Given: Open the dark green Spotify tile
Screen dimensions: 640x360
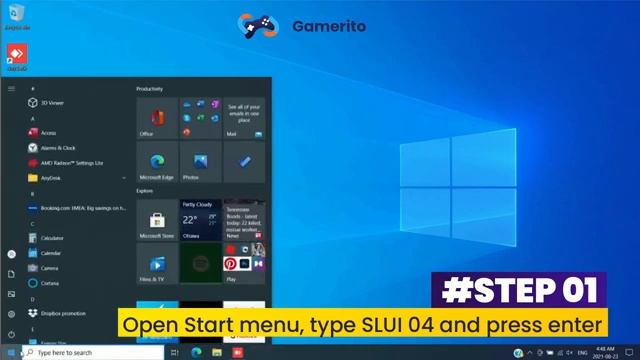Looking at the screenshot, I should [201, 263].
